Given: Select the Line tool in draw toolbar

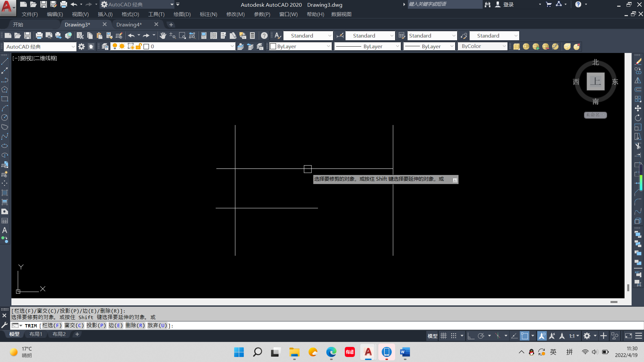Looking at the screenshot, I should coord(5,61).
